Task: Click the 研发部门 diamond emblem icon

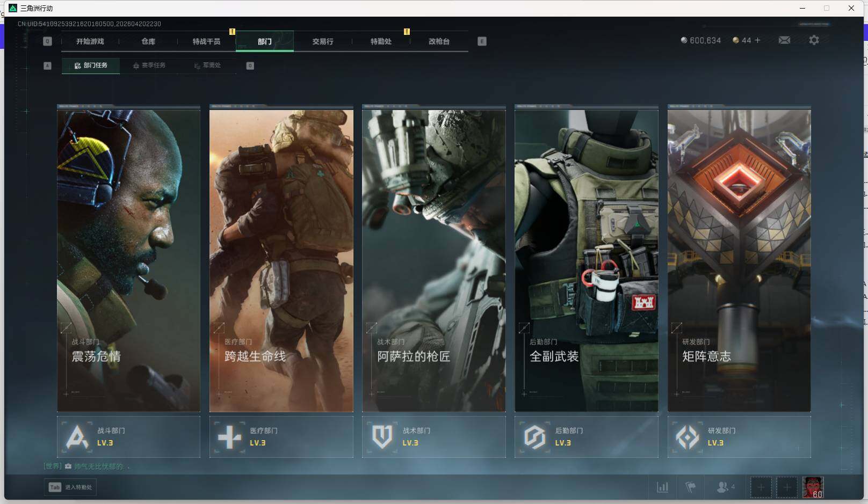Action: (x=687, y=437)
